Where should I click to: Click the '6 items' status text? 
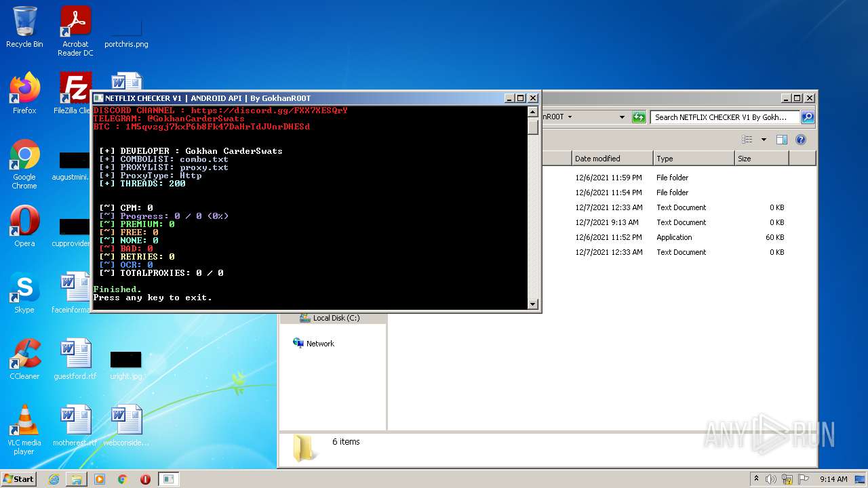tap(346, 442)
